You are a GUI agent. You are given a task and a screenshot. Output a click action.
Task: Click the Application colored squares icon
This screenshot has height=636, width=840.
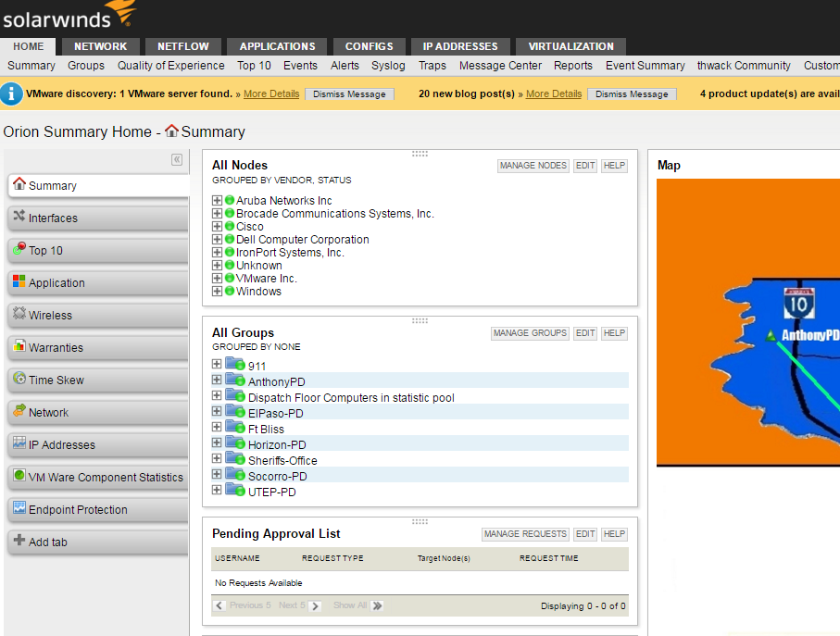pos(19,281)
